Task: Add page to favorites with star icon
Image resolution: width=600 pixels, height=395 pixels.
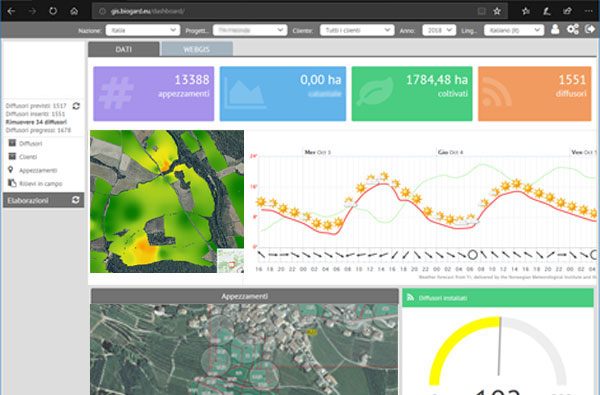Action: 497,11
